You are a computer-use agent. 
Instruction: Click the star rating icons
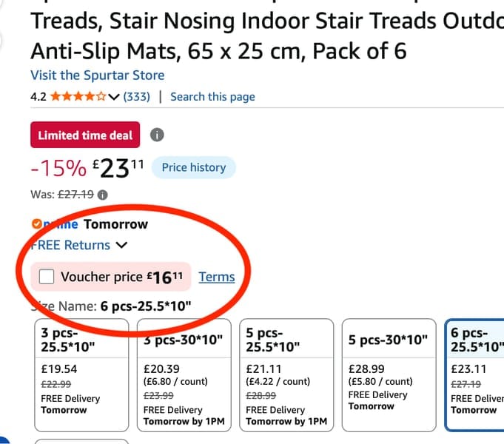pyautogui.click(x=78, y=96)
